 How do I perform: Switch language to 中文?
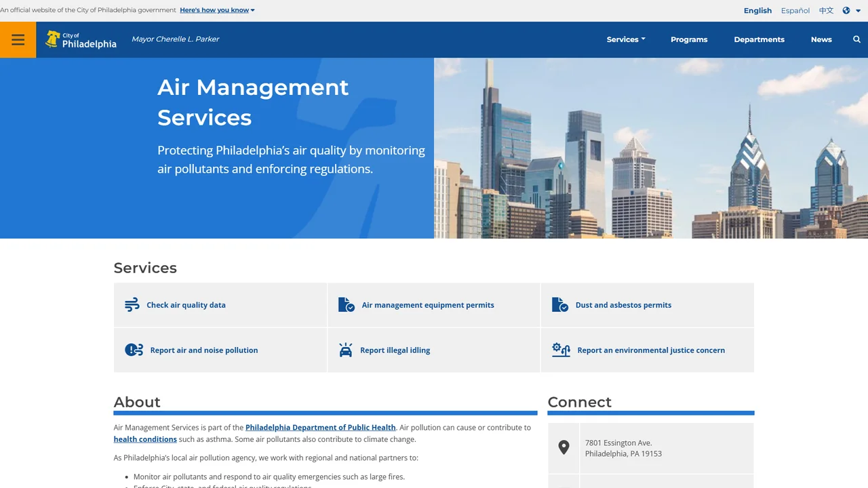(x=826, y=10)
